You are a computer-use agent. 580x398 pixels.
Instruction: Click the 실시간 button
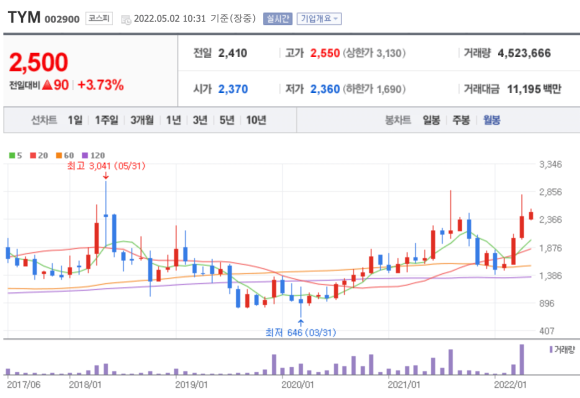(277, 19)
